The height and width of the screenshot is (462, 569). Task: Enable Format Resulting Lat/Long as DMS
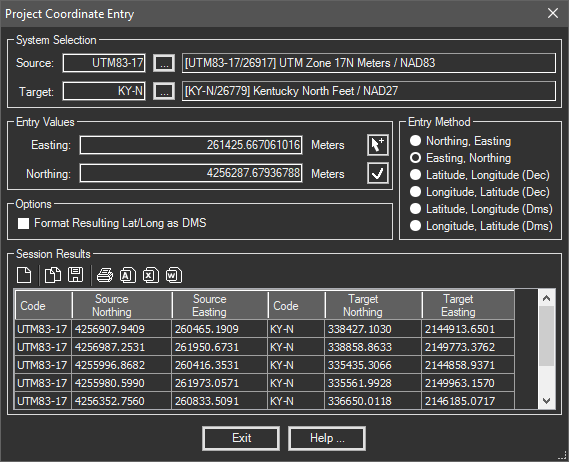click(x=24, y=224)
